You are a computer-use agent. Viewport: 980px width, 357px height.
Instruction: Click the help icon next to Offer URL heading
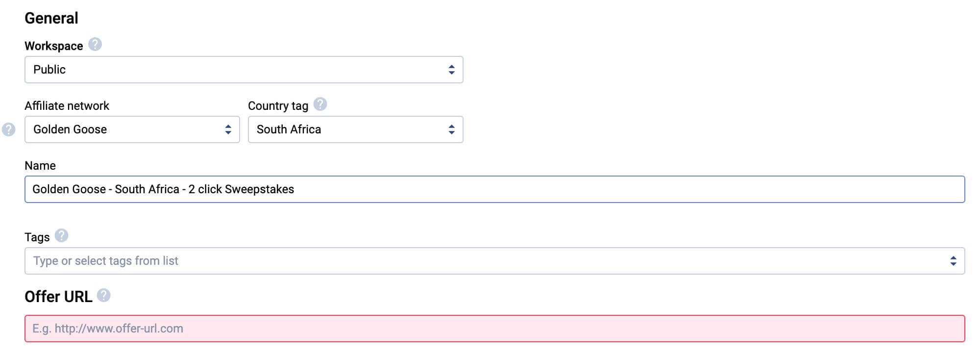pyautogui.click(x=103, y=296)
